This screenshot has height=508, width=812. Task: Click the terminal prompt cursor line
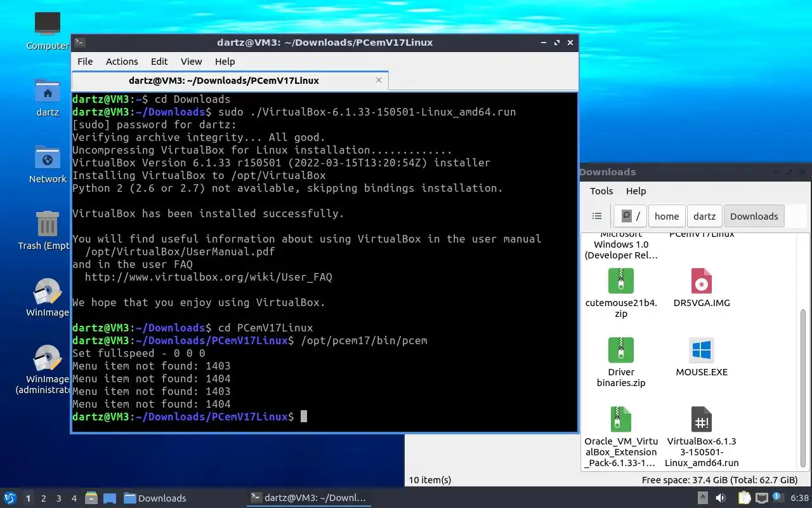[x=304, y=417]
